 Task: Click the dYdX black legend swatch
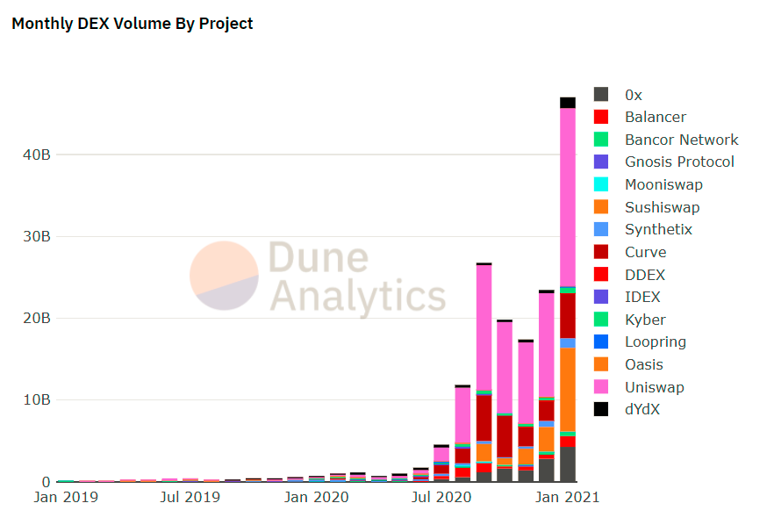600,409
